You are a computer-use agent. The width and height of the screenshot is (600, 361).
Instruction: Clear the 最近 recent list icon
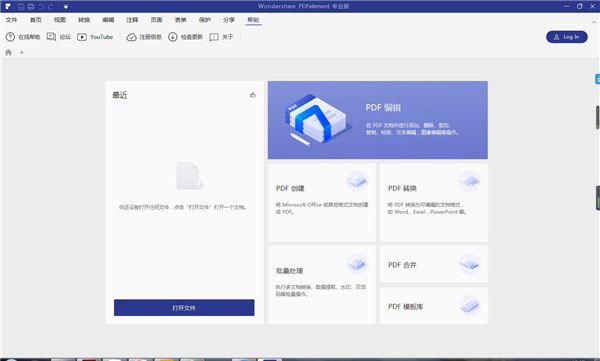pyautogui.click(x=253, y=95)
